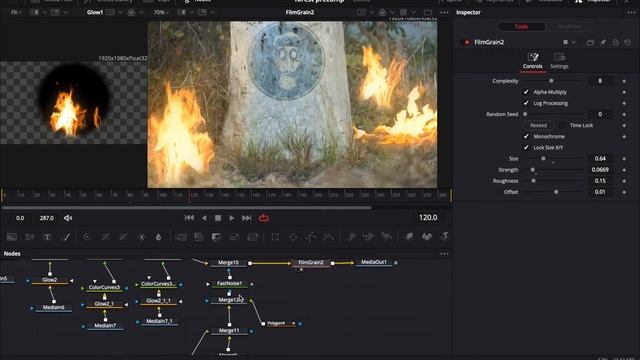Toggle audio mute speaker icon

click(68, 218)
